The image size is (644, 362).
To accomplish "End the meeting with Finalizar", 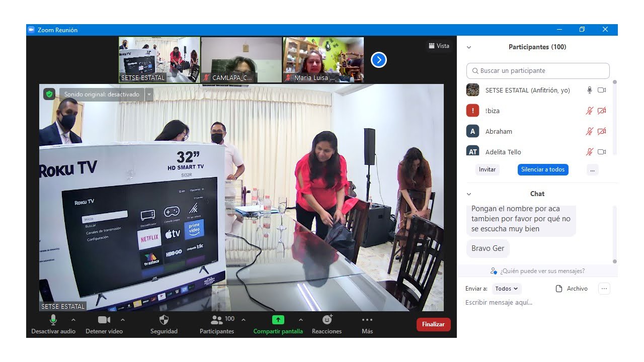I will [433, 324].
